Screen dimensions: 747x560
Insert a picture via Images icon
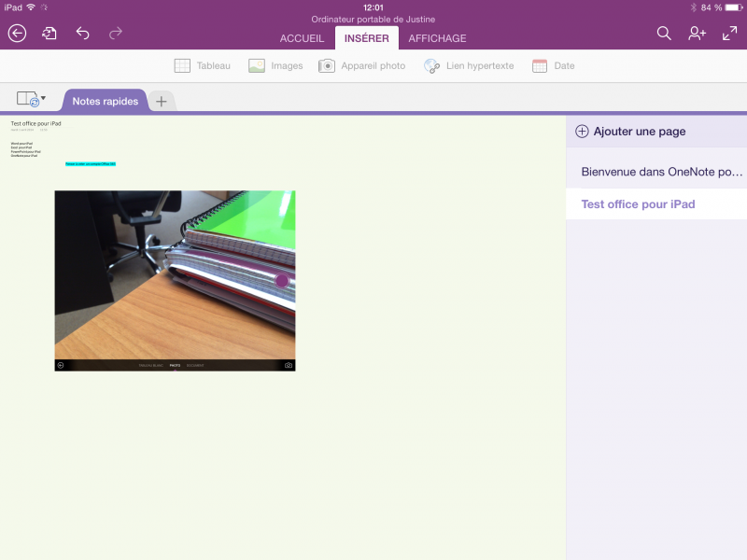coord(256,65)
